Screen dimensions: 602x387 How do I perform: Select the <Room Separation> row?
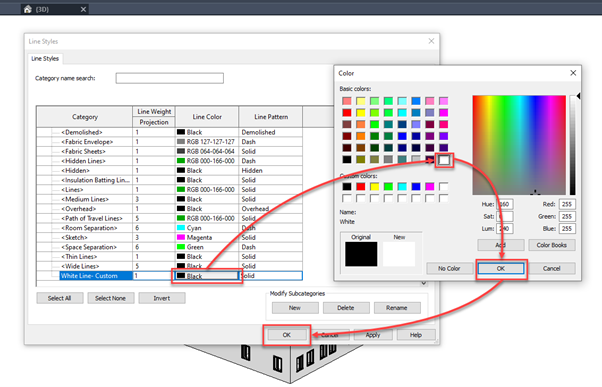pyautogui.click(x=170, y=228)
